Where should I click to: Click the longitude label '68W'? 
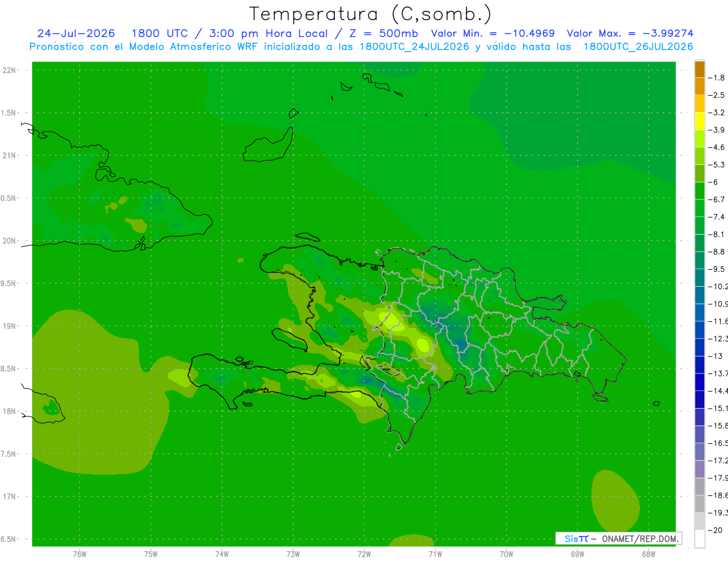click(x=649, y=554)
